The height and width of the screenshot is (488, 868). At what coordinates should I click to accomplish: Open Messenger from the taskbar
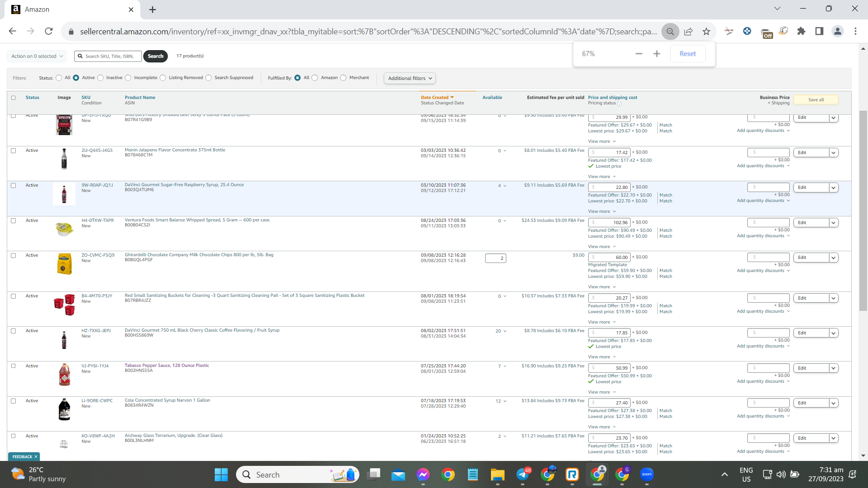423,474
